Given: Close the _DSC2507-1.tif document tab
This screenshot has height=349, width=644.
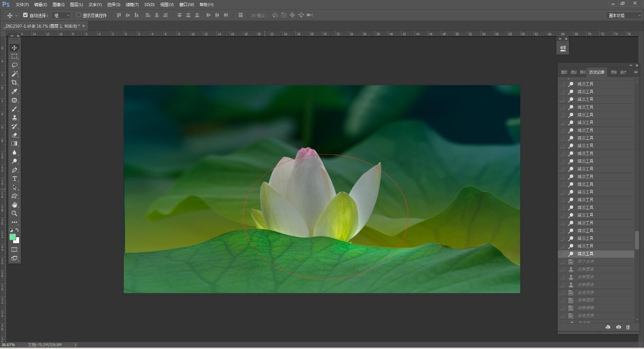Looking at the screenshot, I should click(84, 26).
